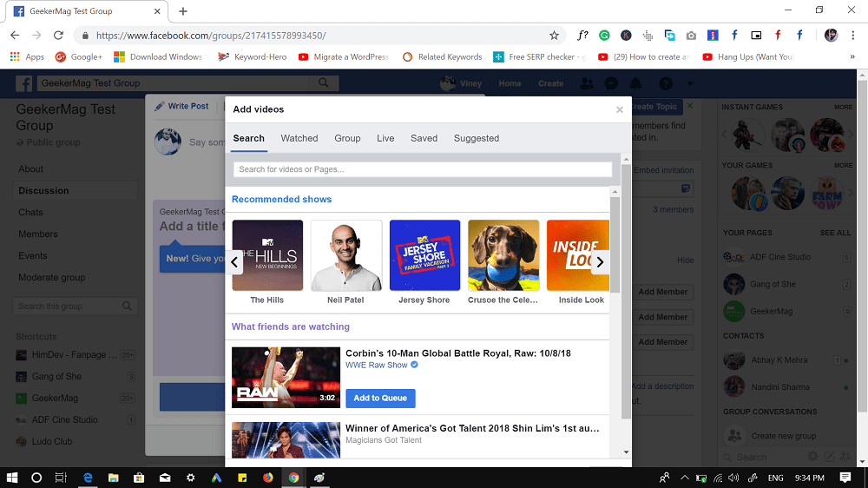This screenshot has width=868, height=488.
Task: Open the Chrome profile avatar
Action: coord(831,36)
